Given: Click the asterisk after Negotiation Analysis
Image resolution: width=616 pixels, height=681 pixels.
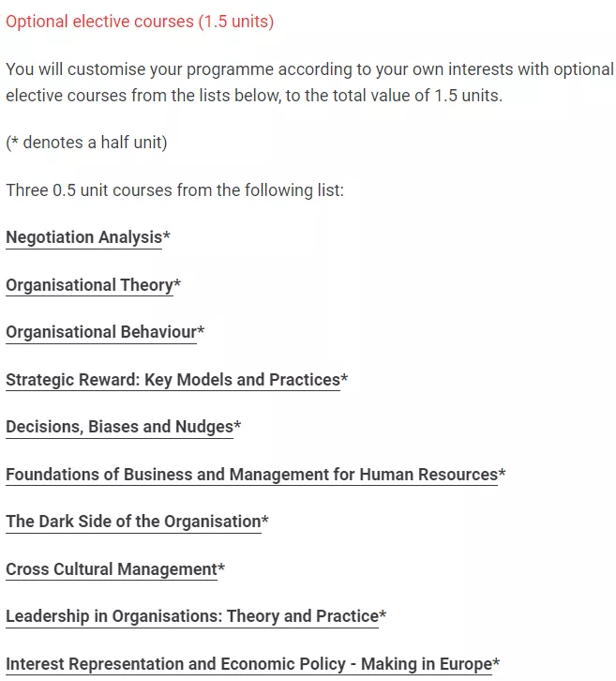Looking at the screenshot, I should tap(167, 236).
